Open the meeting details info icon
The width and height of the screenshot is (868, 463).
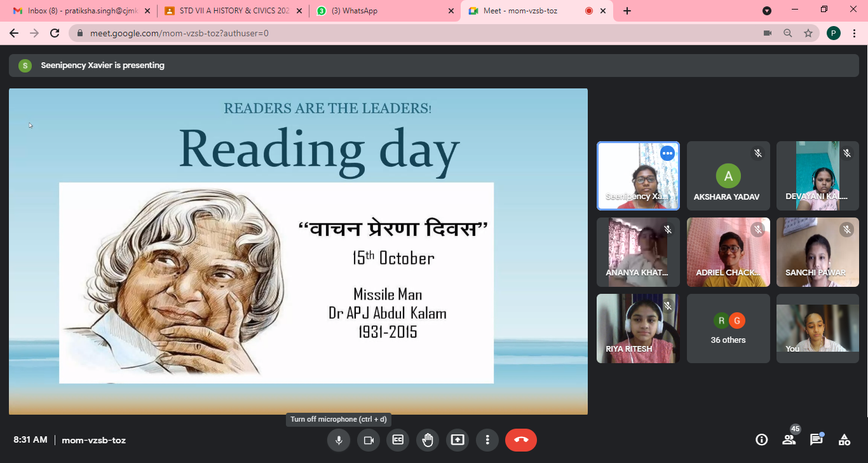(x=761, y=439)
